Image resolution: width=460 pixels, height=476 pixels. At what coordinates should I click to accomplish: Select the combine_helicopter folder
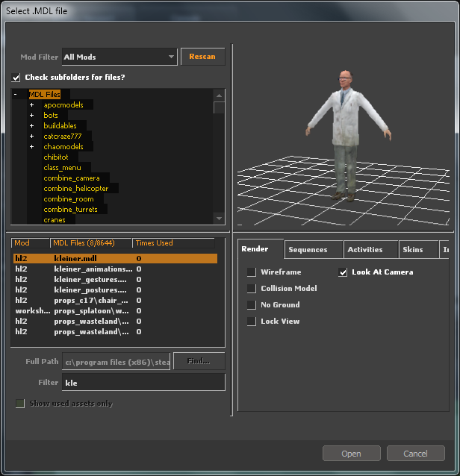pos(76,189)
